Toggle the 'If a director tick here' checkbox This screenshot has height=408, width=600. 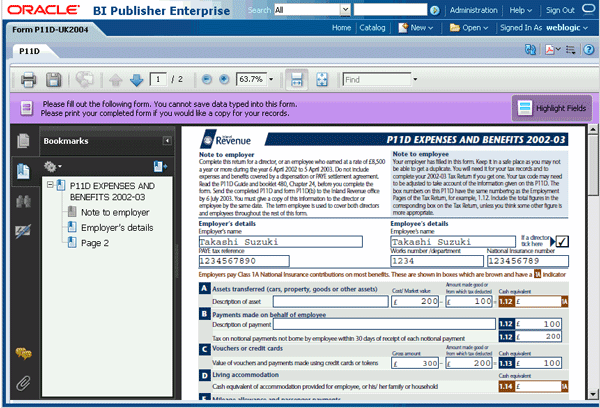tap(562, 242)
